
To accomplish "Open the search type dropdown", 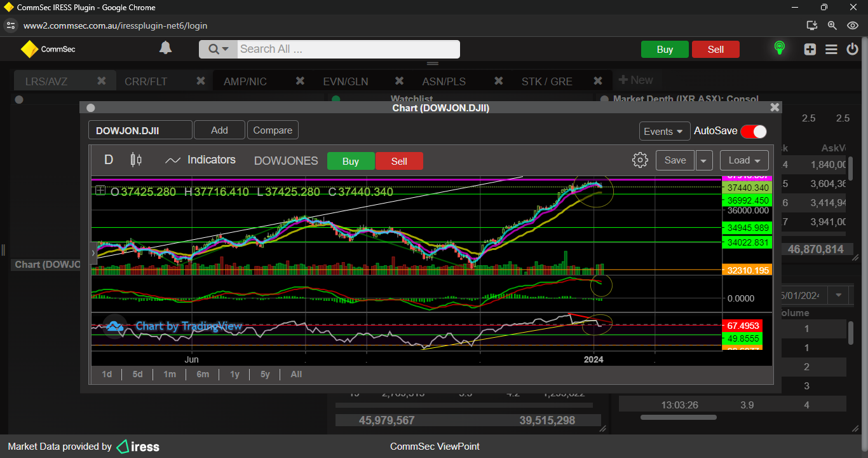I will [219, 49].
